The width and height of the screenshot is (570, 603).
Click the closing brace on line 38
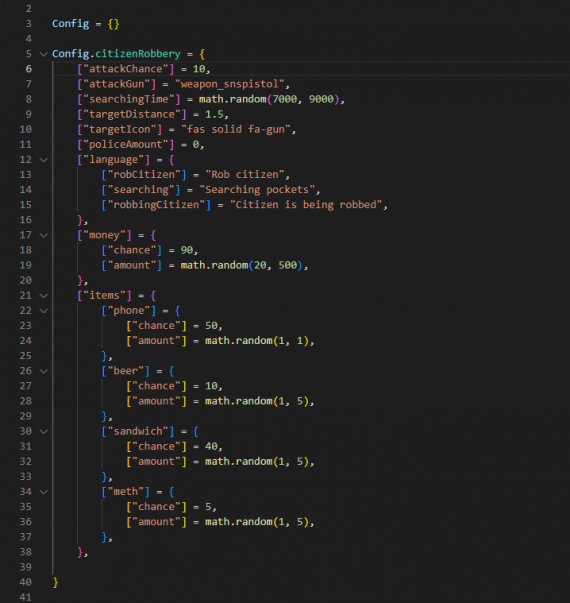click(80, 552)
